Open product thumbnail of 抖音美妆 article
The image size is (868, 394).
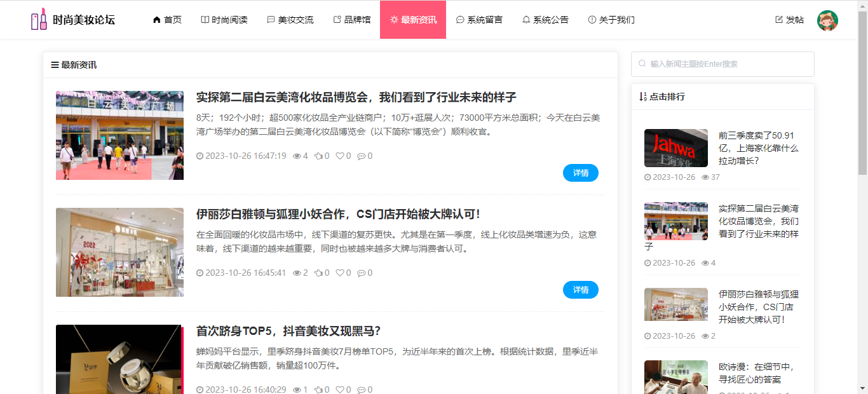(x=119, y=359)
